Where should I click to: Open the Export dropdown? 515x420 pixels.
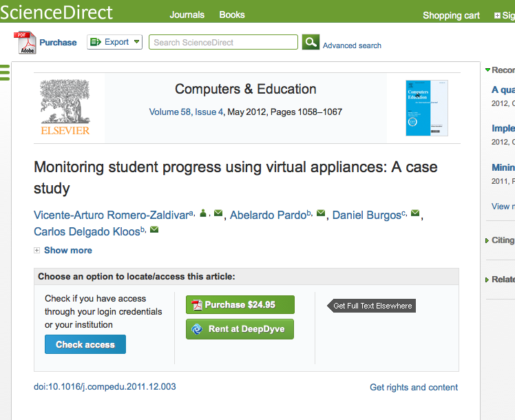pos(115,42)
